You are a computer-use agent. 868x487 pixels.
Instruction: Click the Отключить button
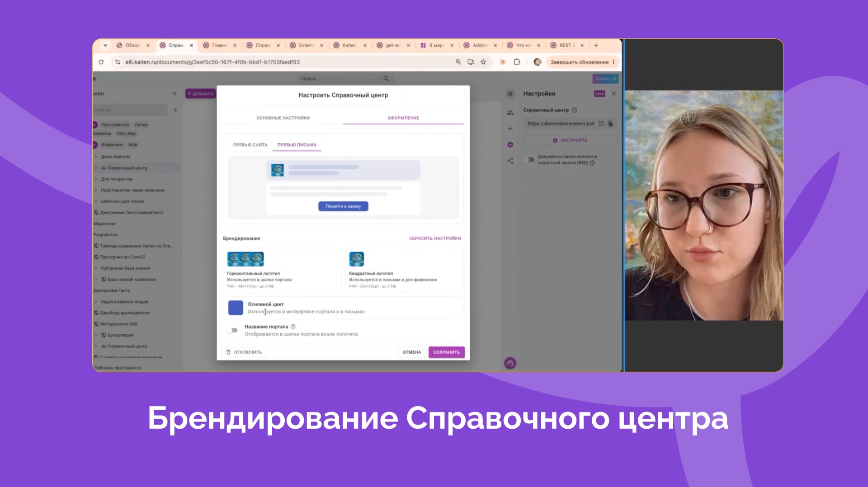click(x=244, y=352)
